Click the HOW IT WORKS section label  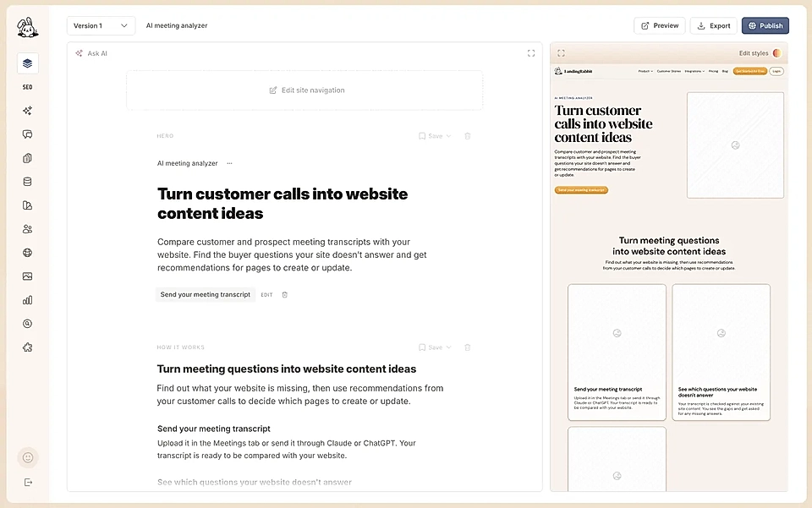181,347
